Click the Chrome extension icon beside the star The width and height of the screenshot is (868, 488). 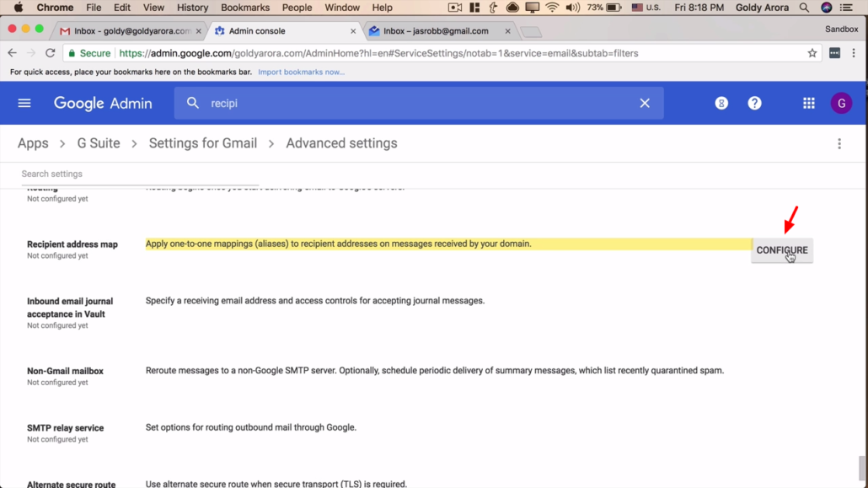(835, 53)
